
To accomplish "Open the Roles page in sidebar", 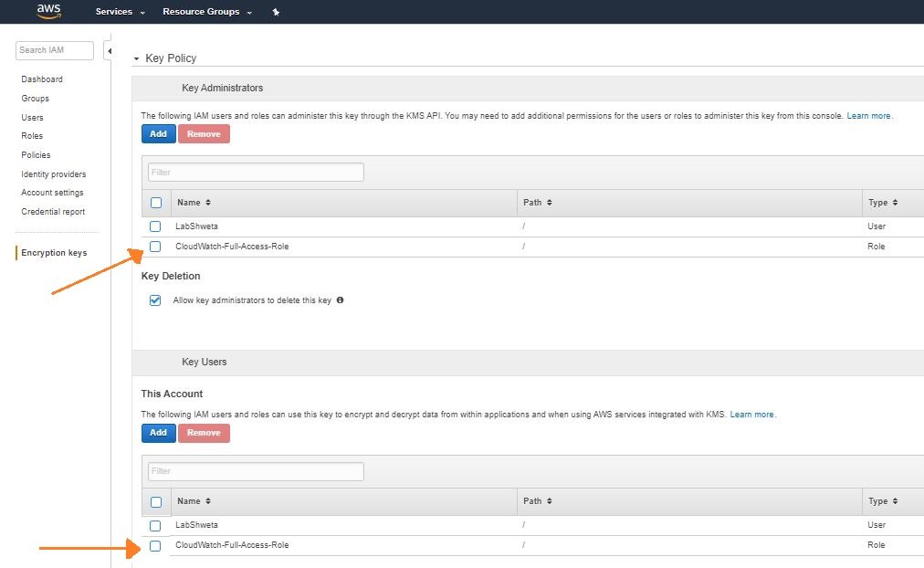I will tap(32, 136).
